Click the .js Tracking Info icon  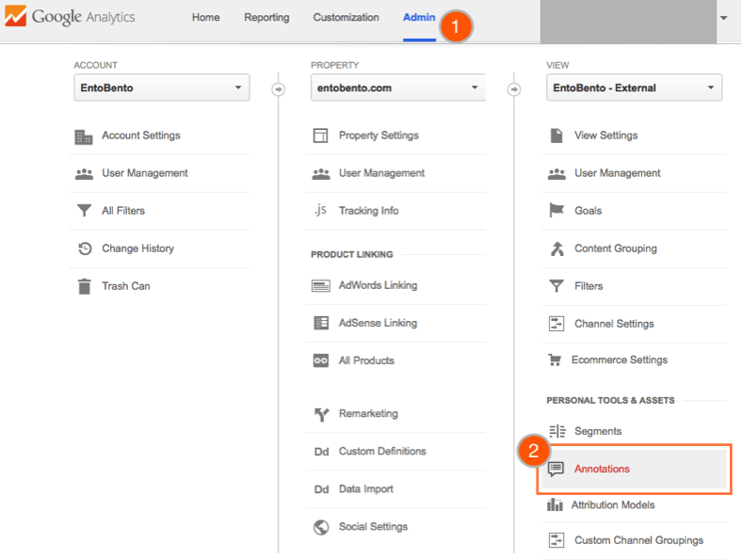[320, 210]
